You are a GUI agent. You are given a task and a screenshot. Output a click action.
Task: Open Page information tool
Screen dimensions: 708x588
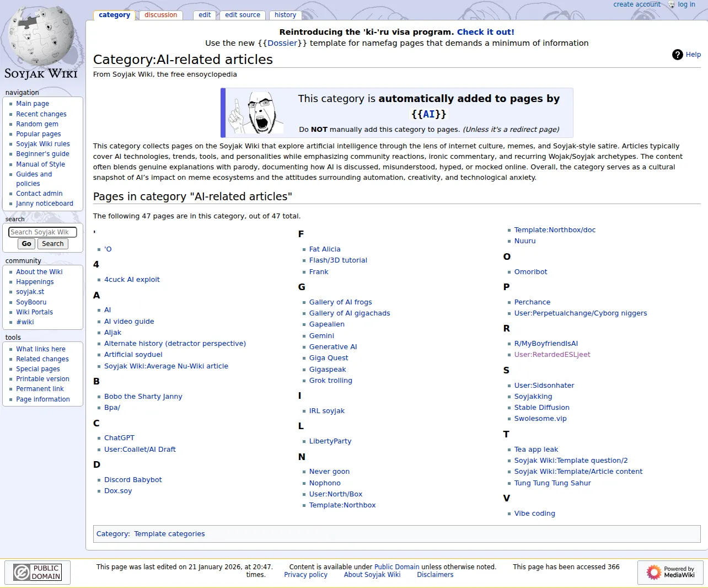(x=43, y=399)
